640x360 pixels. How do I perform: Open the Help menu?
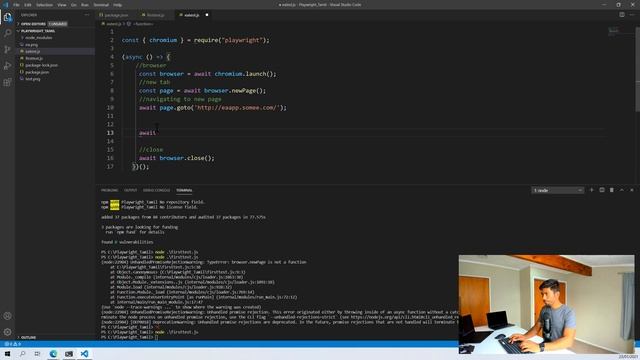pyautogui.click(x=118, y=5)
